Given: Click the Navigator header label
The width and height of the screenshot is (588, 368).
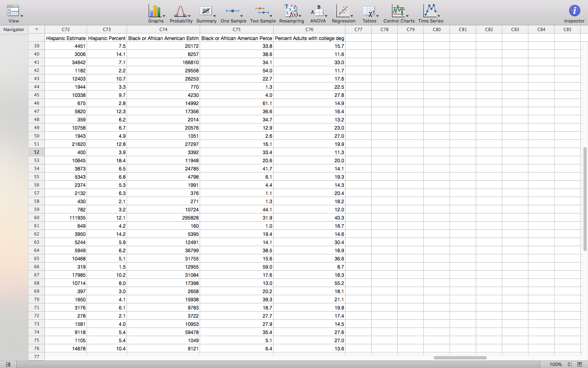Looking at the screenshot, I should point(14,29).
